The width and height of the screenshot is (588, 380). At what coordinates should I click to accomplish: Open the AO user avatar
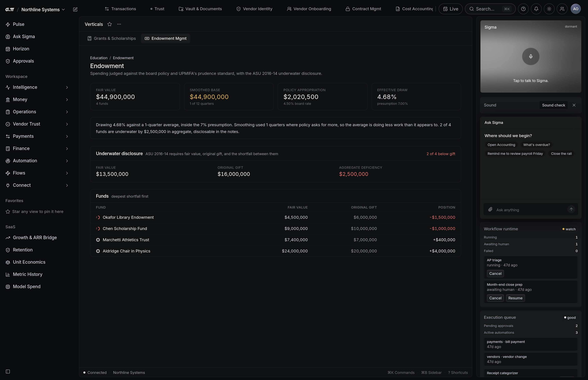576,9
